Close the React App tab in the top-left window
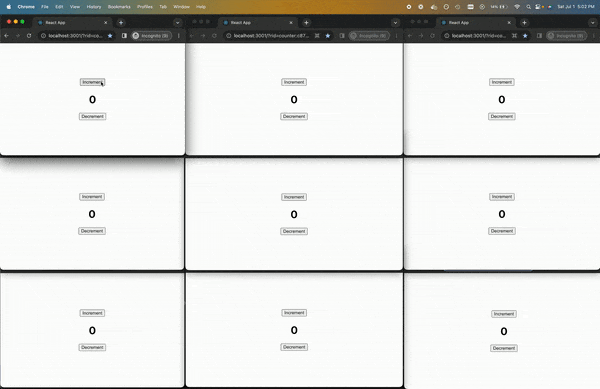The image size is (600, 389). tap(106, 23)
